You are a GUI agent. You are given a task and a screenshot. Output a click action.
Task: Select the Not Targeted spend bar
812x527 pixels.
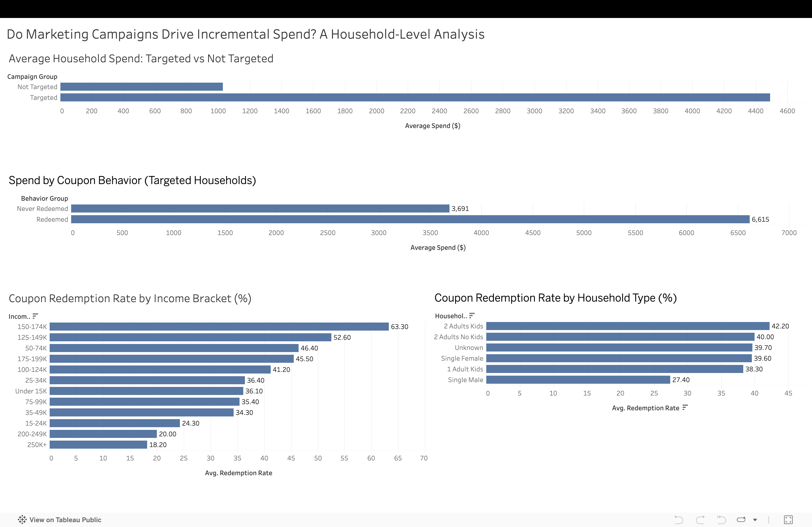pyautogui.click(x=142, y=87)
